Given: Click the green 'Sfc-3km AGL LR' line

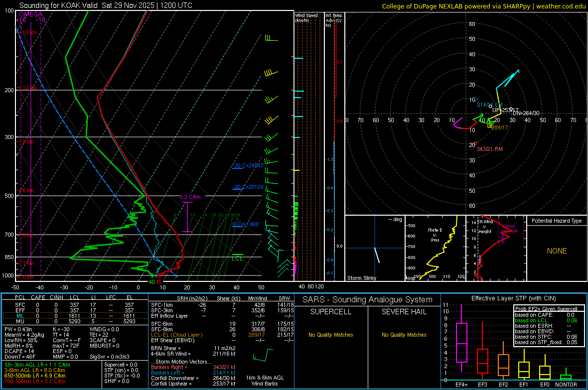Looking at the screenshot, I should pyautogui.click(x=37, y=365).
